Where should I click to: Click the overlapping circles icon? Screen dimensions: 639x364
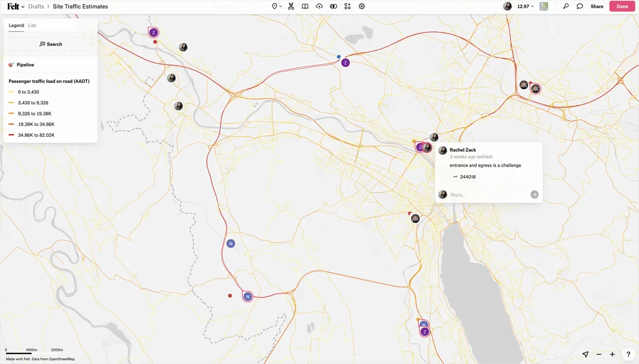point(333,6)
